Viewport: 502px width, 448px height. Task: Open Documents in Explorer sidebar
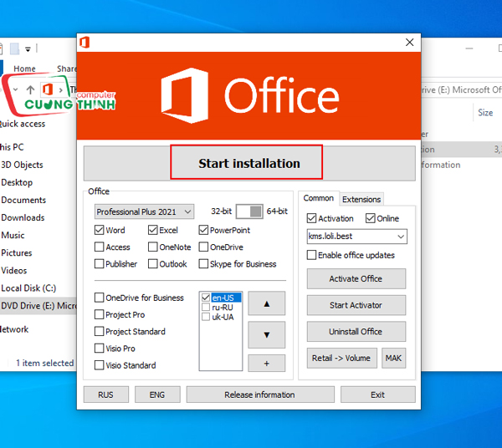(x=23, y=200)
